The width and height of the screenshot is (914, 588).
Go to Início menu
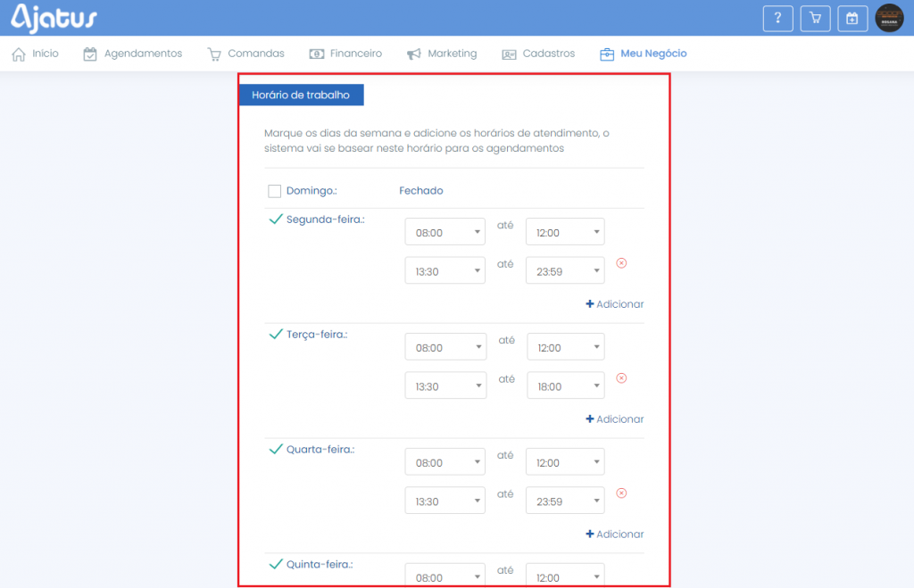point(46,54)
